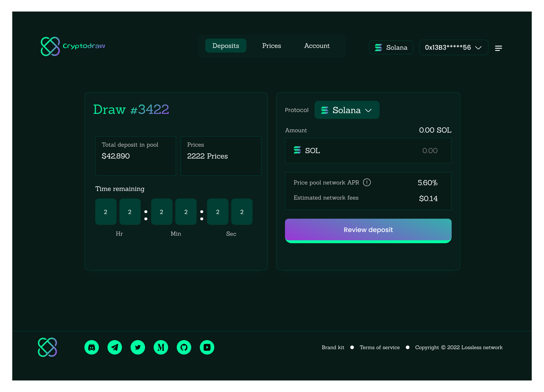544x392 pixels.
Task: Open the Solana network selector in header
Action: click(x=391, y=48)
